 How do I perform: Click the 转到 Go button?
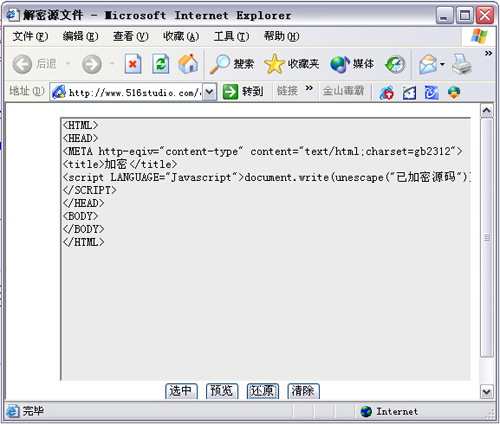pyautogui.click(x=243, y=91)
